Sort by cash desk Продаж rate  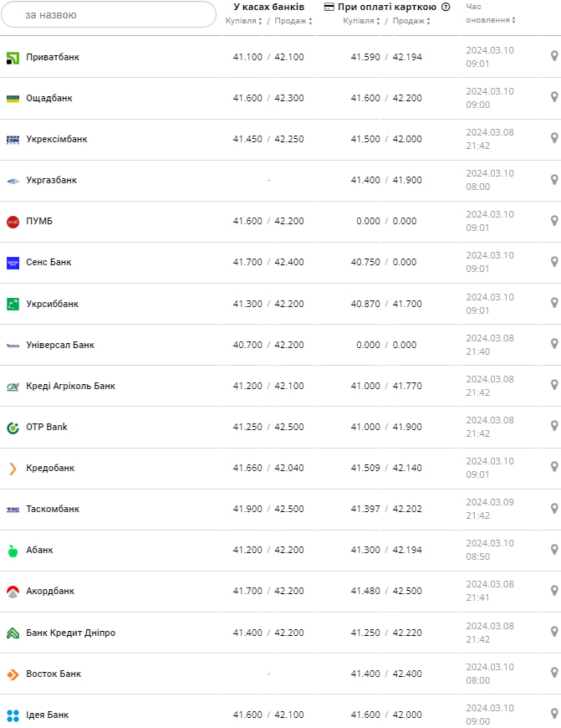point(293,21)
